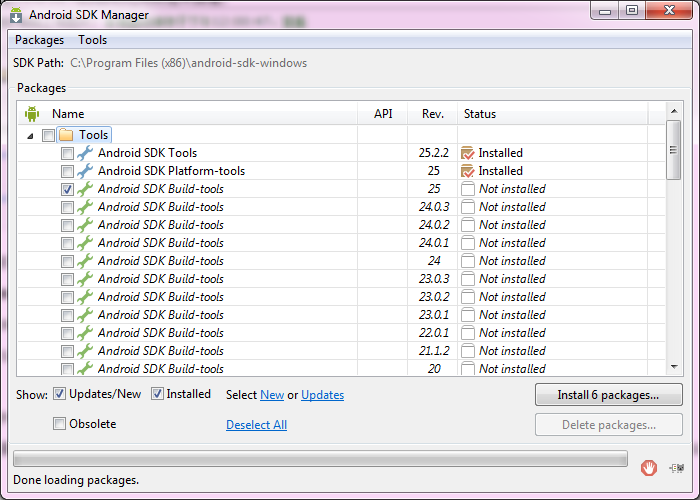Click the API column header
This screenshot has width=700, height=500.
[x=383, y=114]
